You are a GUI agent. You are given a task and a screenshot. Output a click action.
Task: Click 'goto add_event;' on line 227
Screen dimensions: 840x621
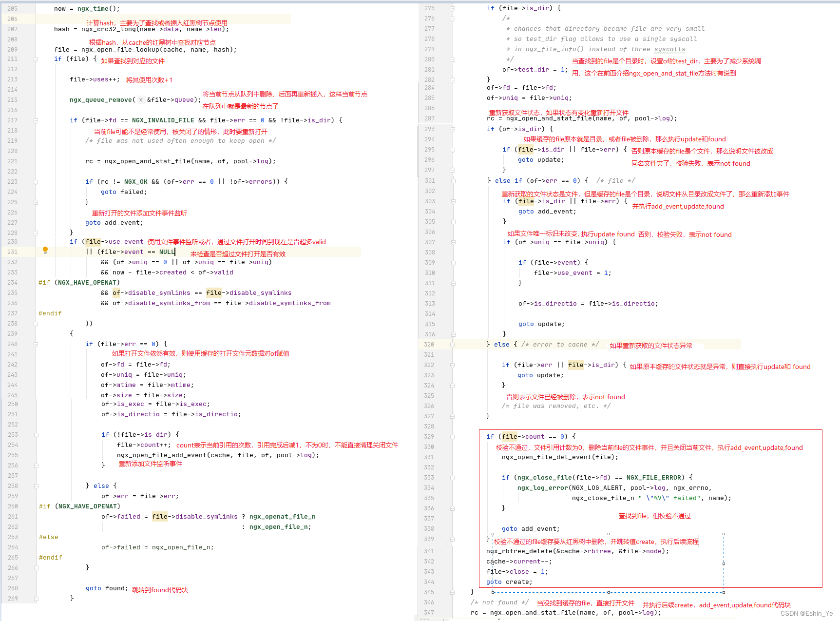[115, 223]
